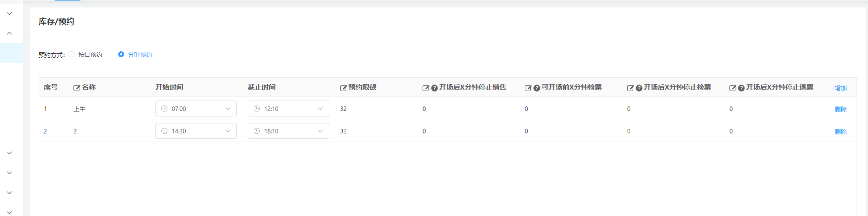Click edit icon beside 名称 column header
The height and width of the screenshot is (216, 868).
tap(76, 88)
